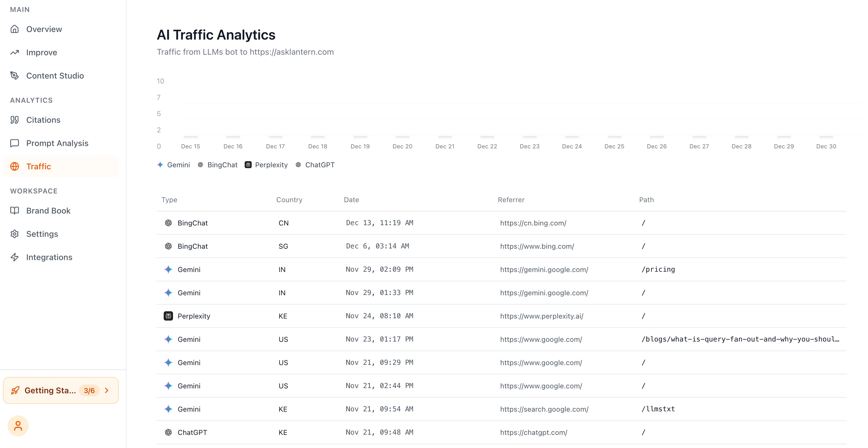
Task: Click the rocket icon on Getting Started card
Action: tap(15, 390)
